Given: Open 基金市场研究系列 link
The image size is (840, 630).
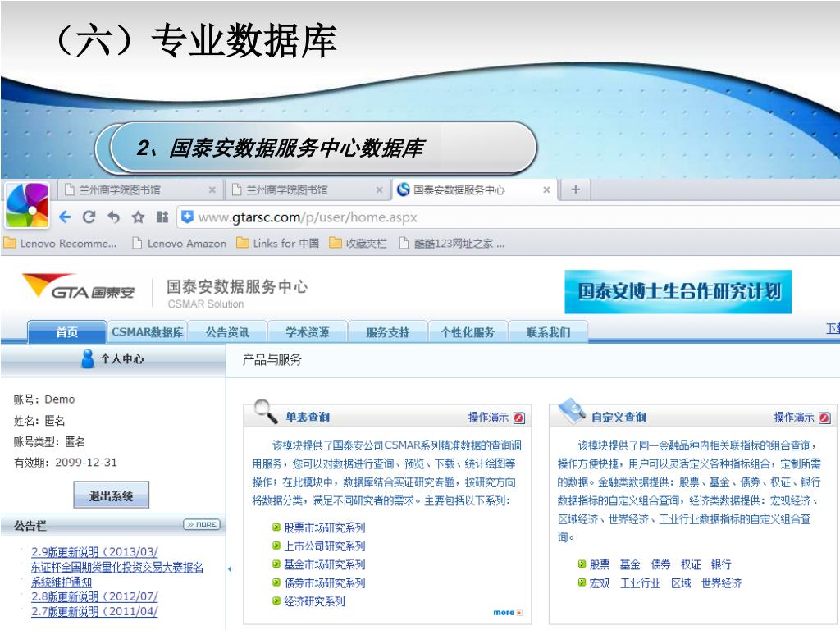Looking at the screenshot, I should click(324, 564).
